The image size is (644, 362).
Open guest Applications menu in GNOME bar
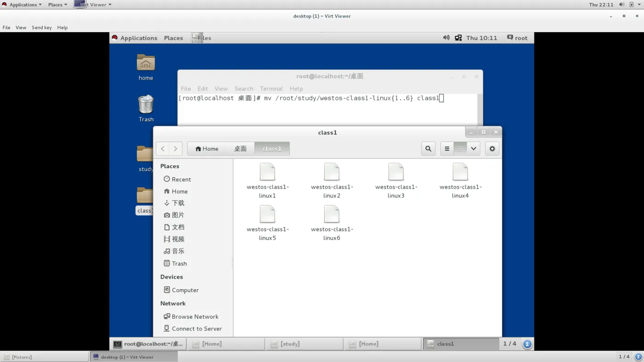pyautogui.click(x=134, y=38)
